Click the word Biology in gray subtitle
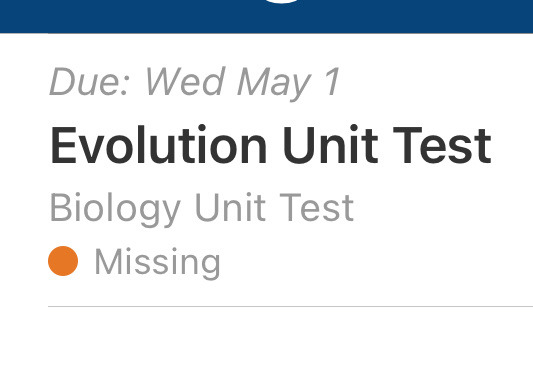Viewport: 533px width, 389px height. click(115, 209)
